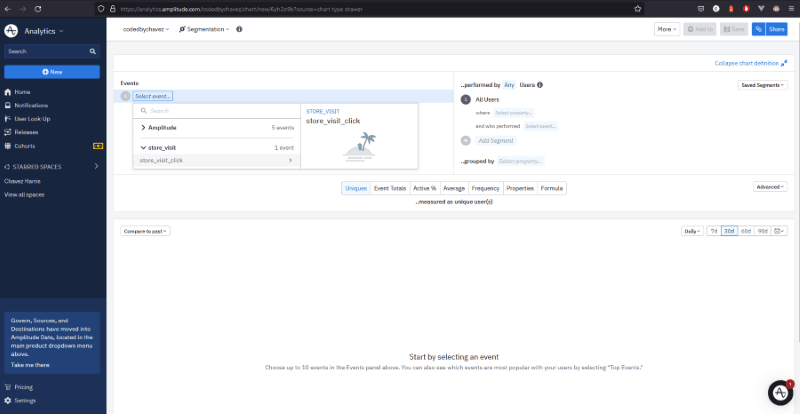Select the 90d date range
This screenshot has width=800, height=414.
[x=762, y=231]
